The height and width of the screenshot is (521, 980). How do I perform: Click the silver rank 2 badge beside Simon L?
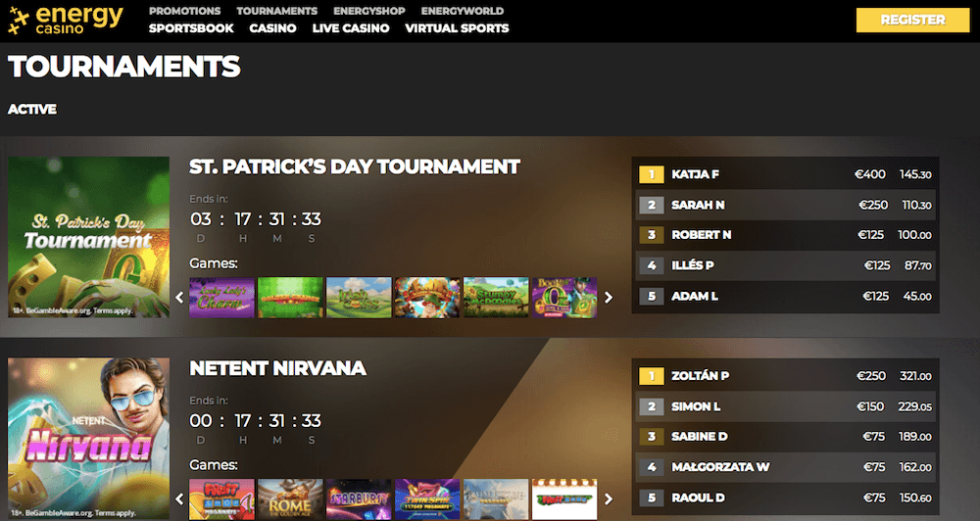pos(652,406)
